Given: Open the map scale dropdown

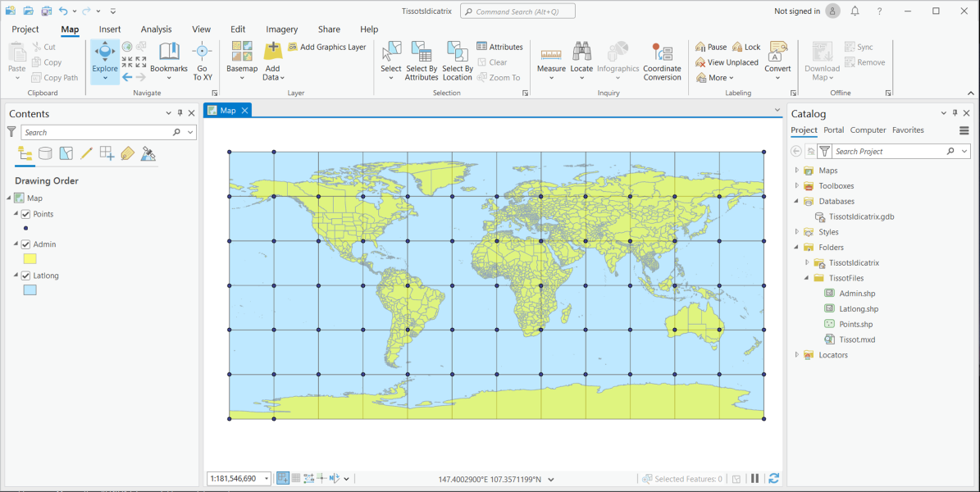Looking at the screenshot, I should [x=267, y=479].
